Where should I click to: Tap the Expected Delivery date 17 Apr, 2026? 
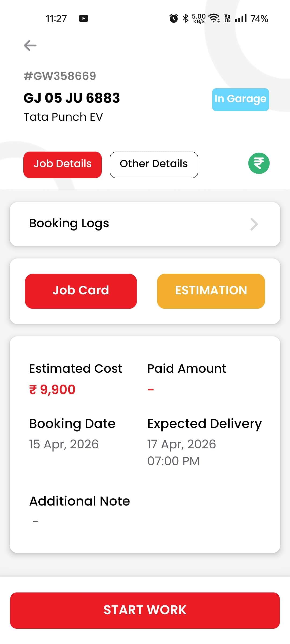[x=182, y=444]
